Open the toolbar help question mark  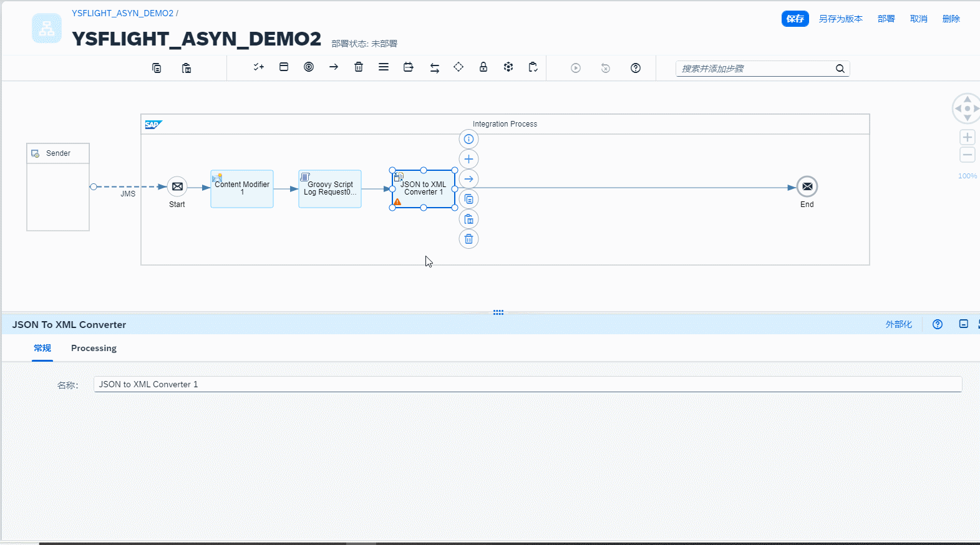point(636,68)
